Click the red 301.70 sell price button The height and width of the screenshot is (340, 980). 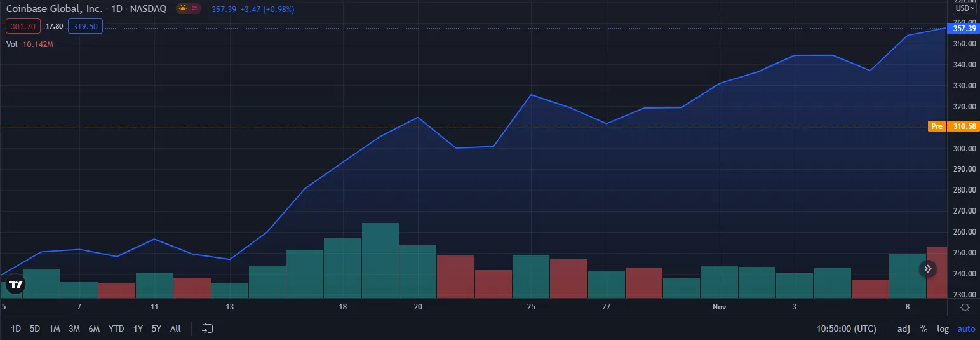[x=23, y=26]
